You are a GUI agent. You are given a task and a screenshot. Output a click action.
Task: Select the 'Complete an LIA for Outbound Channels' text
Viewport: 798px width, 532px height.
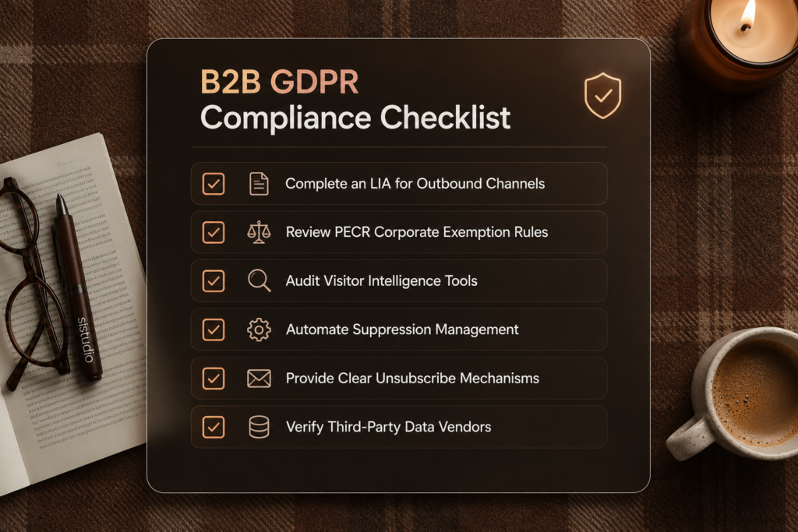[415, 184]
